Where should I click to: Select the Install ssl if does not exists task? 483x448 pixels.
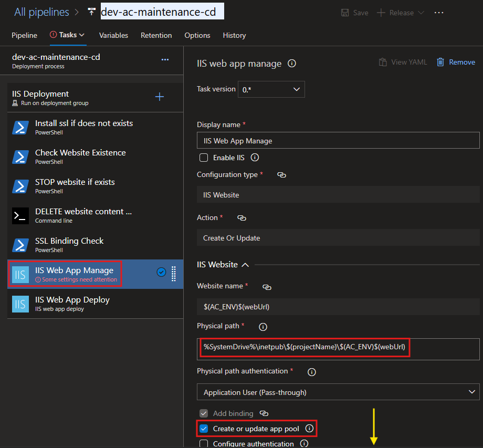click(x=96, y=127)
